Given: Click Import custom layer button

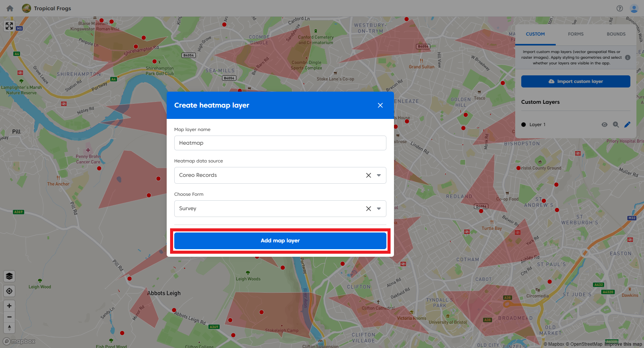Looking at the screenshot, I should tap(576, 81).
